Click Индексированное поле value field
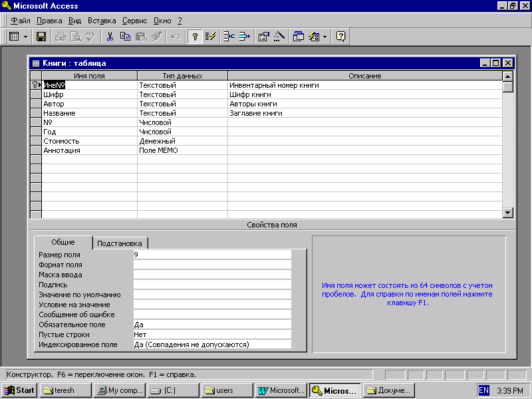 click(x=212, y=344)
